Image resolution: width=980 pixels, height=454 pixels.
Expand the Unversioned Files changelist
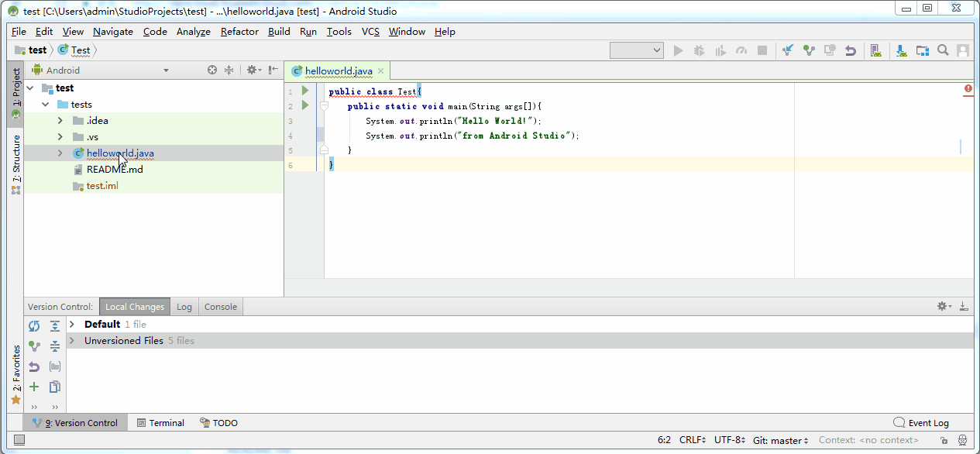[72, 341]
